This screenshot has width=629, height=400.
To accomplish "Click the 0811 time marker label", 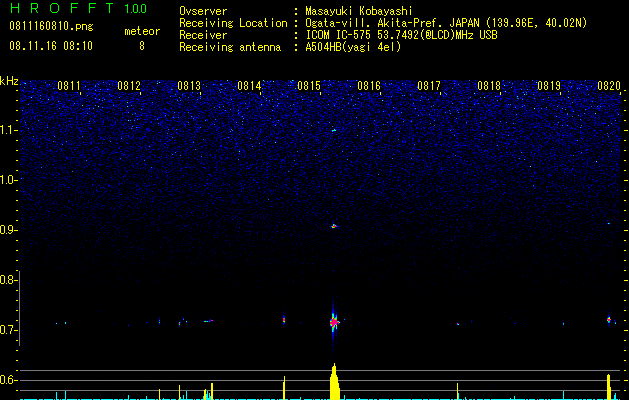I will [69, 86].
